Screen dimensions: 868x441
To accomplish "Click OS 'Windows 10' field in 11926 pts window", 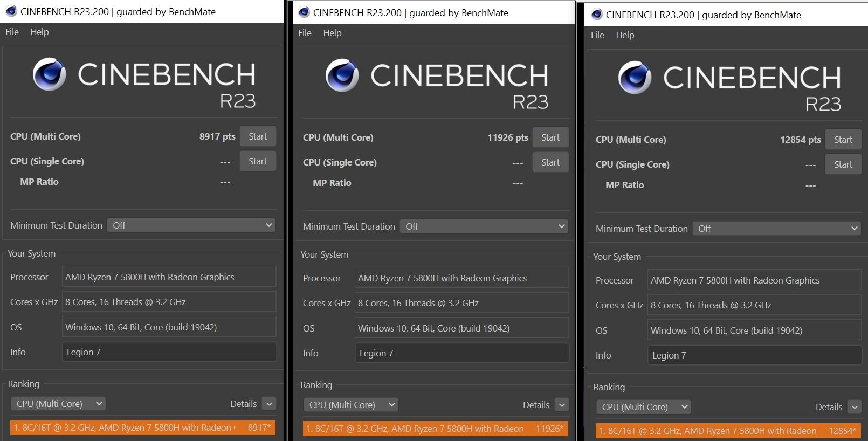I will (x=462, y=328).
